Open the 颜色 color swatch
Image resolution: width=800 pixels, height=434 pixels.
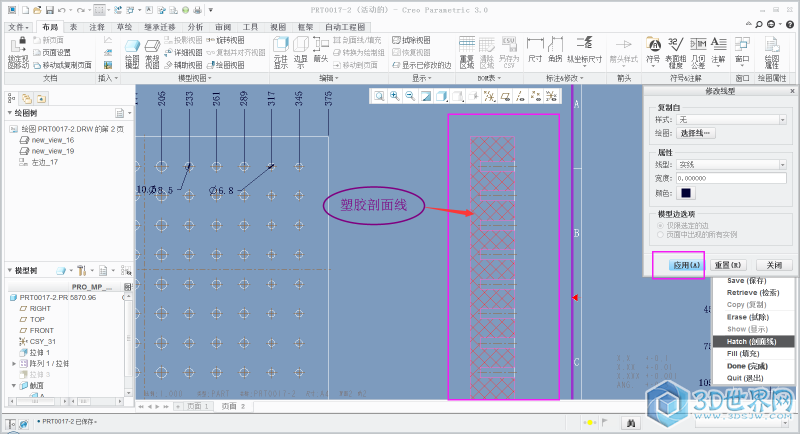coord(686,193)
